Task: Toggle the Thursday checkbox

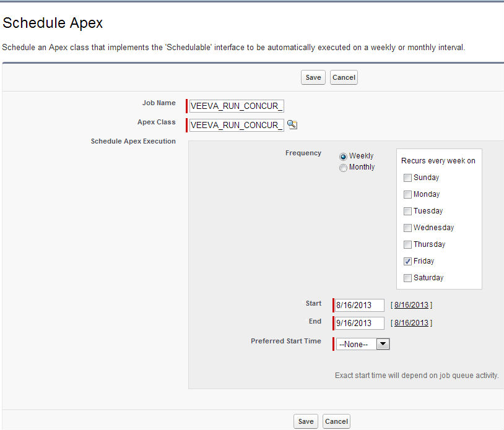Action: click(407, 245)
